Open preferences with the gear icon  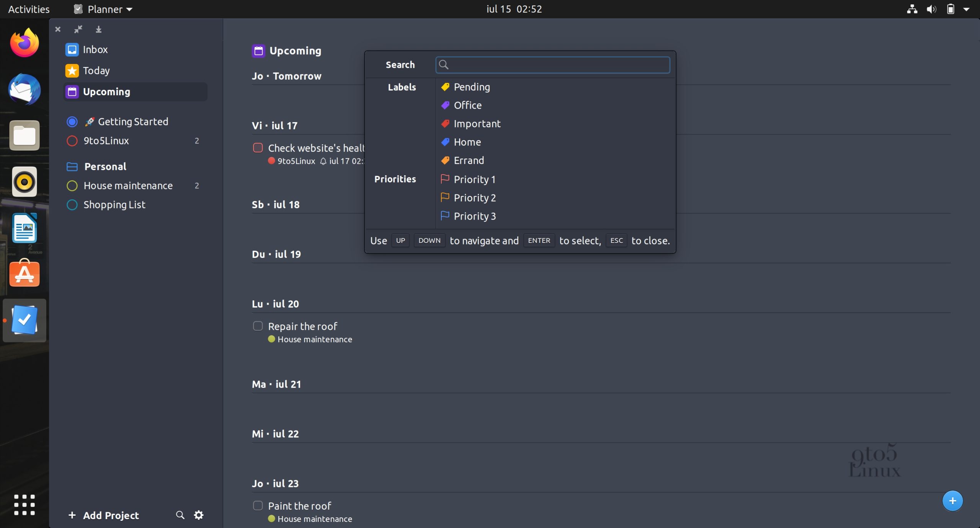198,515
